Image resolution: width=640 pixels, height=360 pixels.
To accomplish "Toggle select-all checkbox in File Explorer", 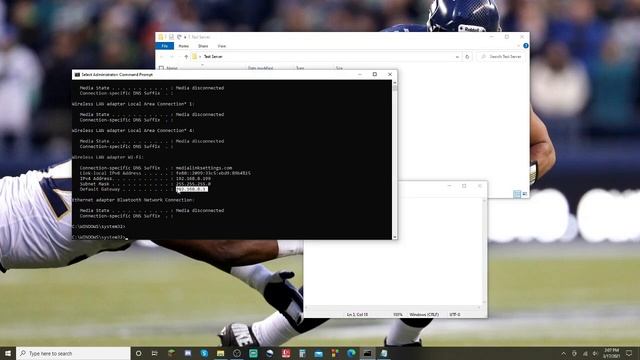I will 162,68.
